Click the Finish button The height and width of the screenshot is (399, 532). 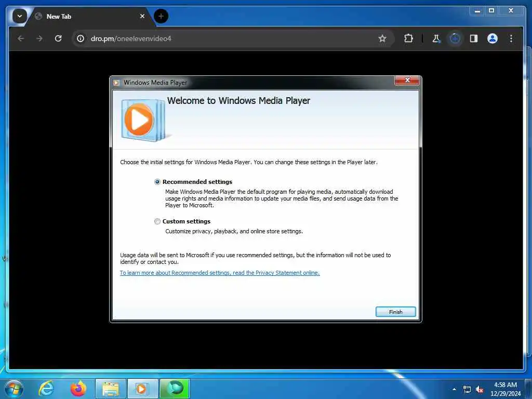pos(395,312)
